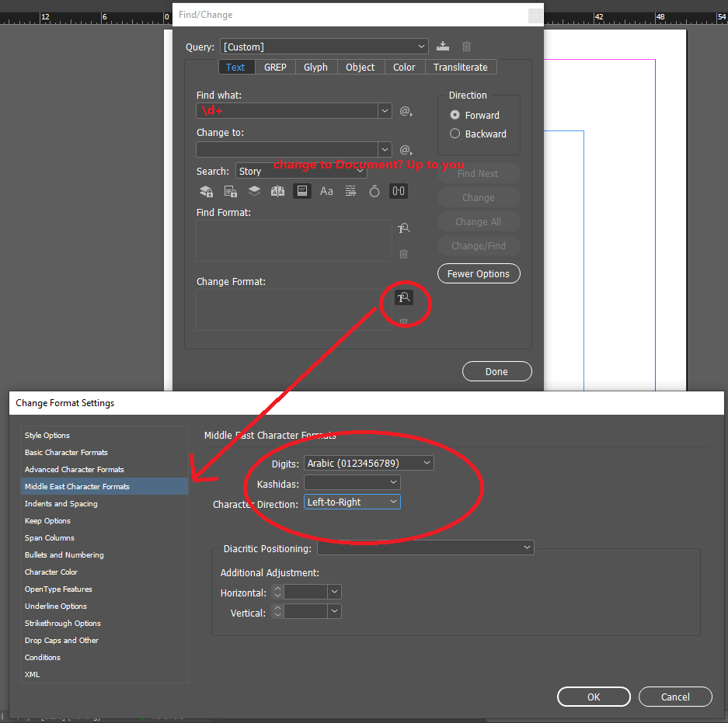Toggle Include Locked Layers search option
The width and height of the screenshot is (728, 723).
206,191
